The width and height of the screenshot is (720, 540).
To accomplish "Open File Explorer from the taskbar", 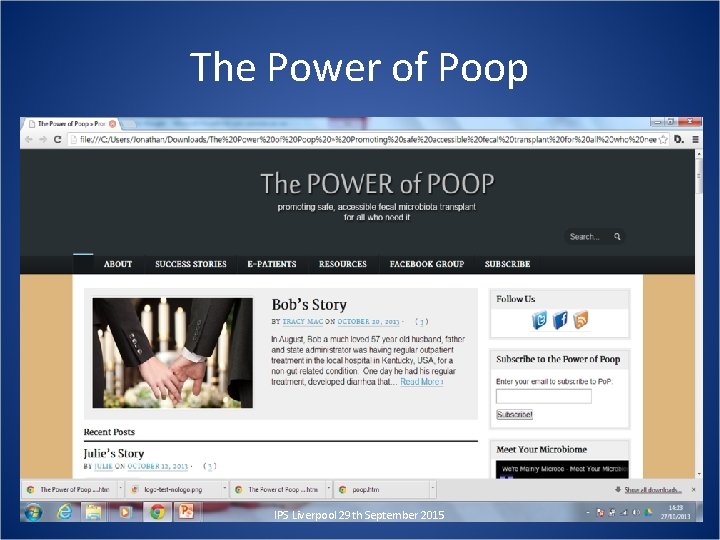I will click(x=93, y=512).
